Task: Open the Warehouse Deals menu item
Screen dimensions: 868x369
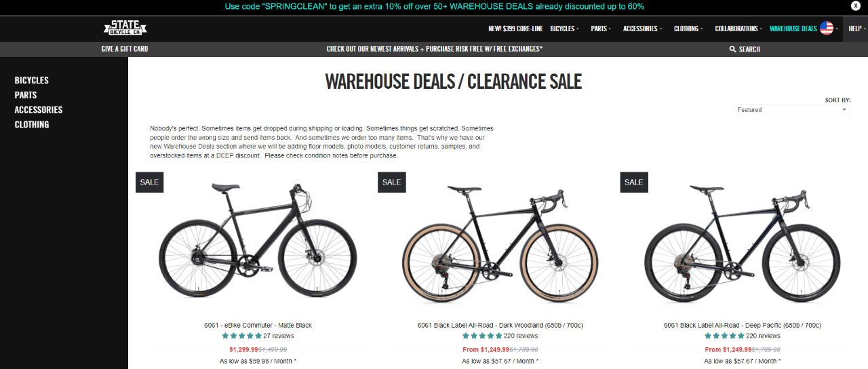Action: pos(793,28)
